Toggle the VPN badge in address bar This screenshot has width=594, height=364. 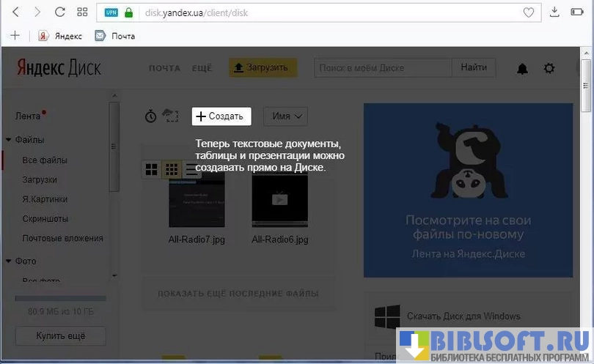[x=111, y=12]
